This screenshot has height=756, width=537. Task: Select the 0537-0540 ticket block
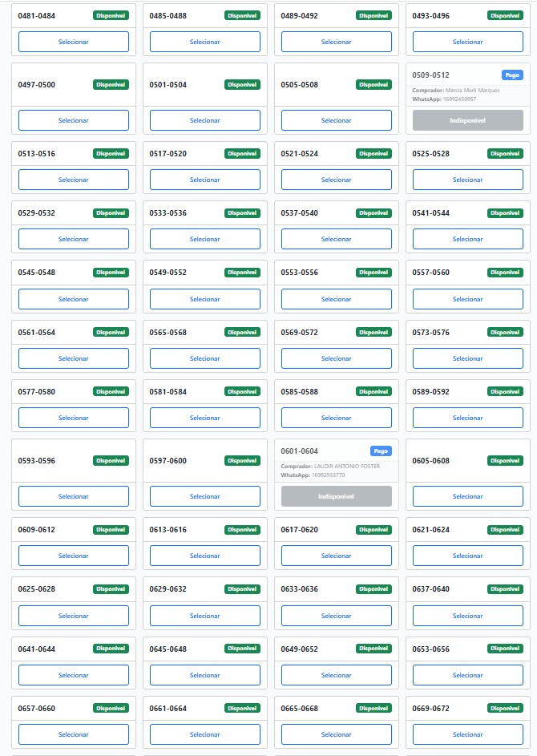click(336, 239)
